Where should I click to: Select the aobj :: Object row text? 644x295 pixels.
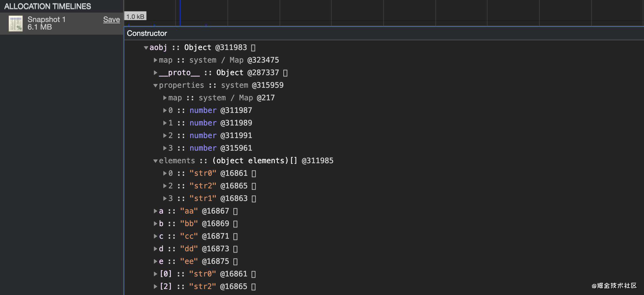(x=198, y=47)
